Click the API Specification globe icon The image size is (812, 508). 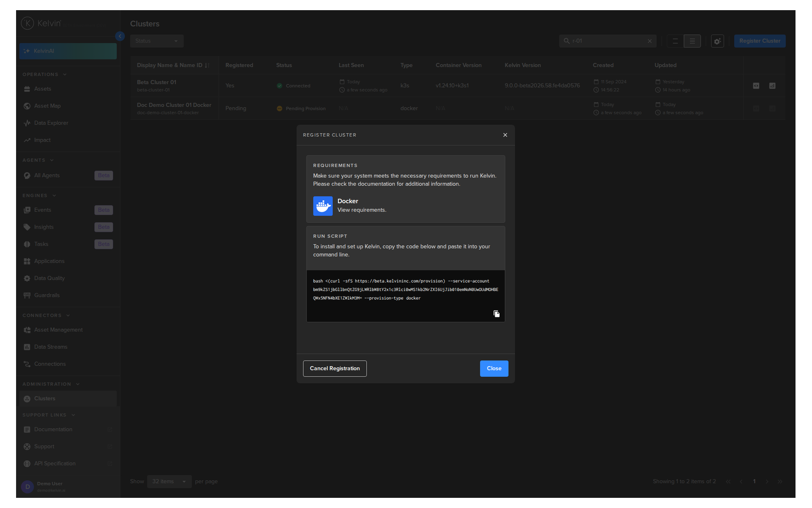click(x=27, y=464)
